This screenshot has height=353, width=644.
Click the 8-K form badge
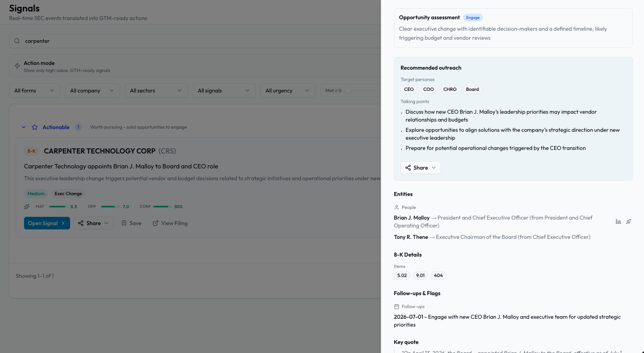point(32,151)
